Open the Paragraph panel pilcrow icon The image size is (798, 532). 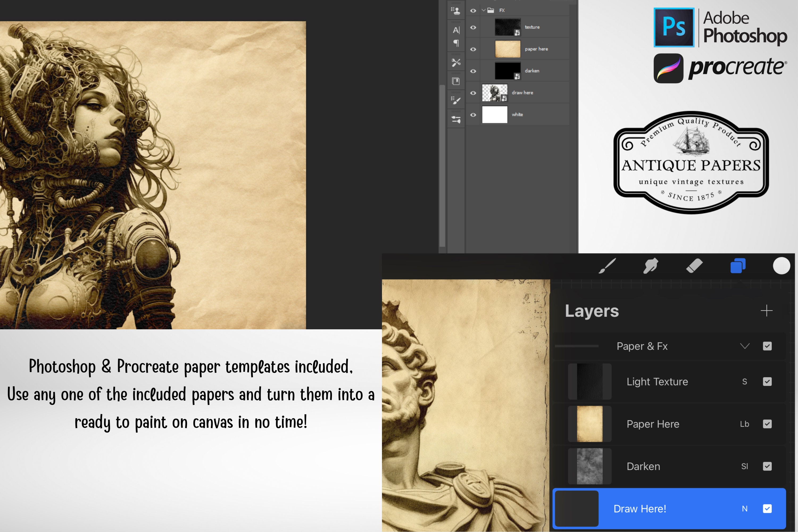click(456, 43)
